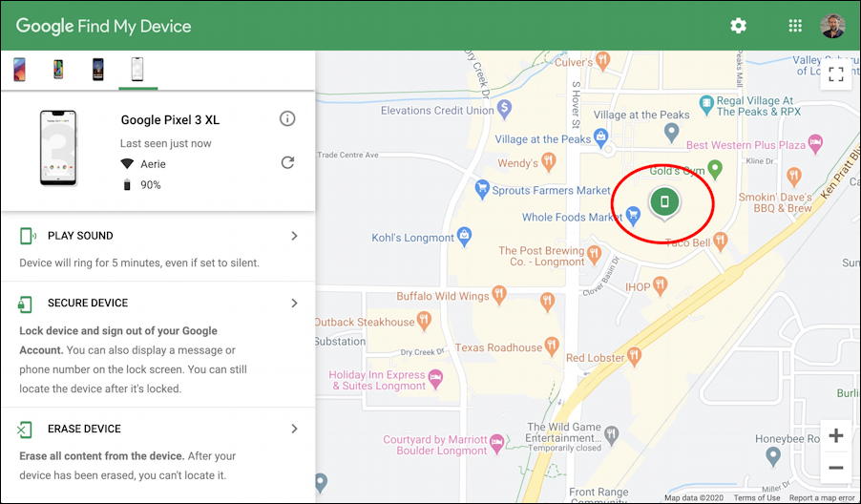The width and height of the screenshot is (861, 504).
Task: Click the Aerie network name
Action: [153, 163]
